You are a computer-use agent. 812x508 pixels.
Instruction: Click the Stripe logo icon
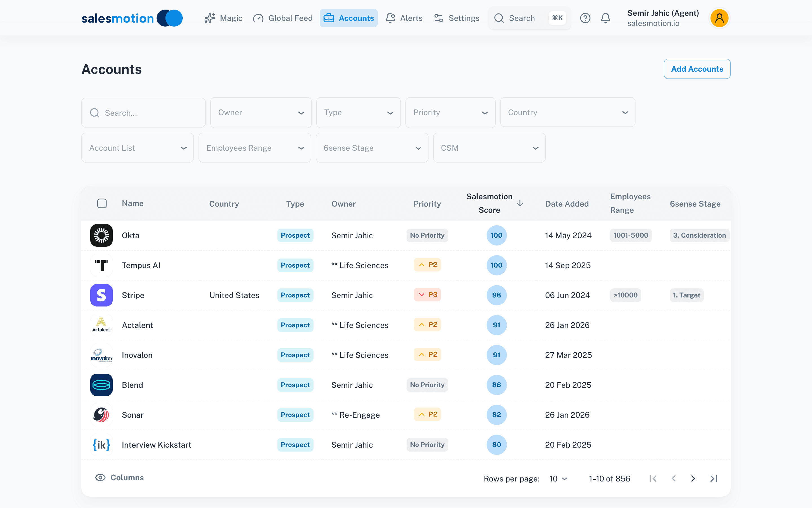tap(101, 295)
